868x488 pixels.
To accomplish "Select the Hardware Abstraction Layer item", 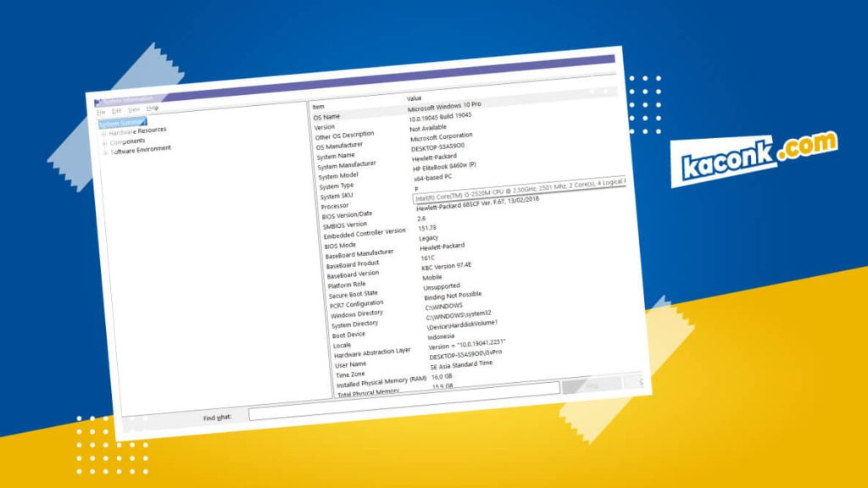I will tap(373, 352).
